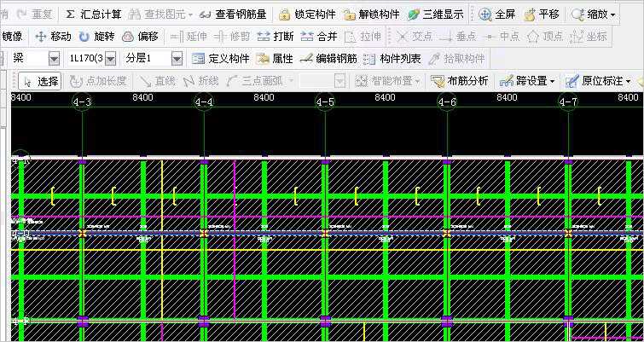Click the column marker at axis 4-5 intersection

pos(325,233)
